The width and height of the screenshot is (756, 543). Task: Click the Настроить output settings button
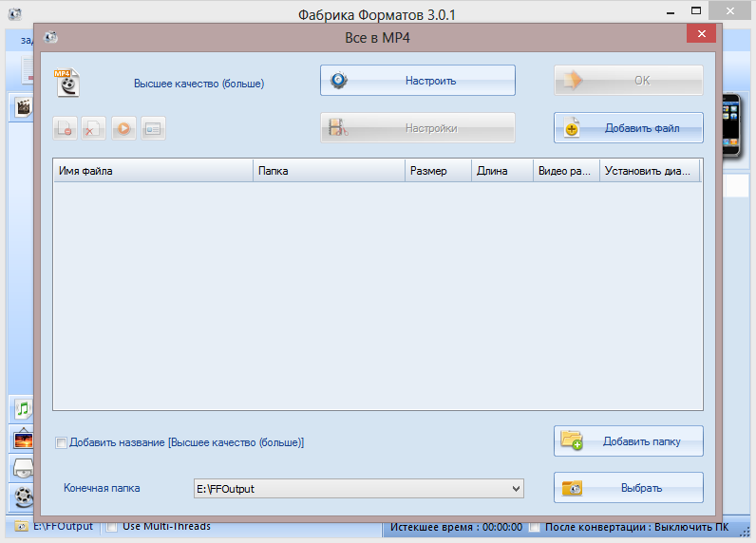(x=417, y=81)
